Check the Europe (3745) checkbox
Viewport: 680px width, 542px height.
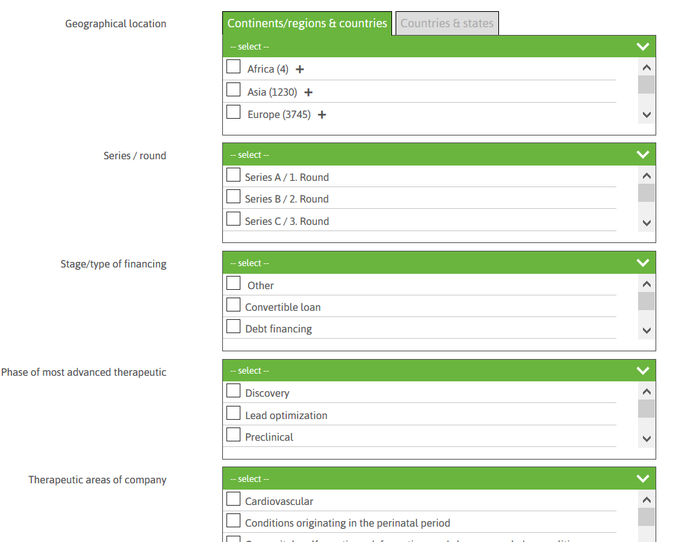(x=233, y=112)
